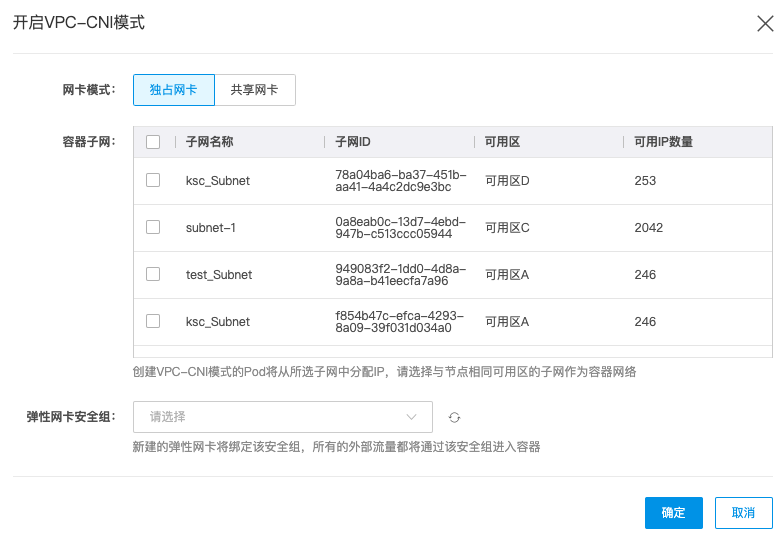Click the test_Subnet name text
This screenshot has width=781, height=539.
[219, 275]
